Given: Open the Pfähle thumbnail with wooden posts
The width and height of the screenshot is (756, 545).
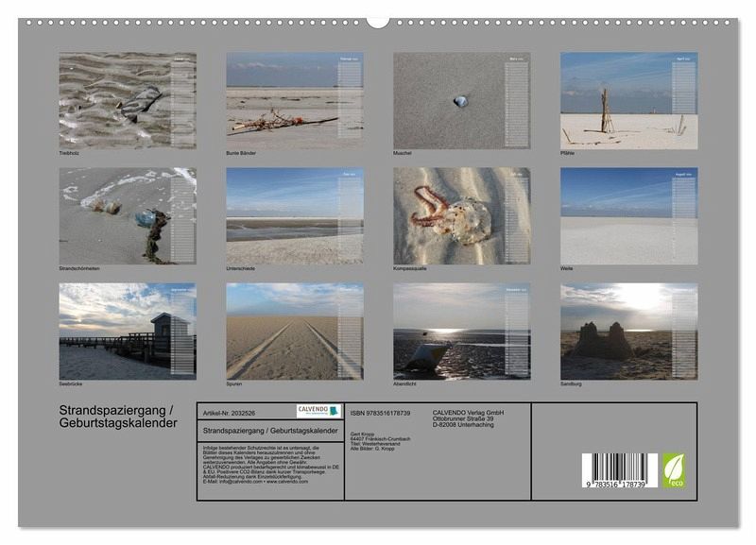Looking at the screenshot, I should tap(629, 100).
